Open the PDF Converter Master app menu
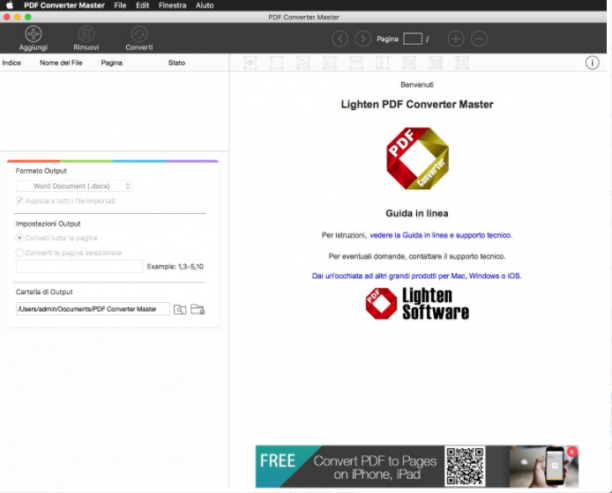The height and width of the screenshot is (493, 612). click(x=64, y=5)
